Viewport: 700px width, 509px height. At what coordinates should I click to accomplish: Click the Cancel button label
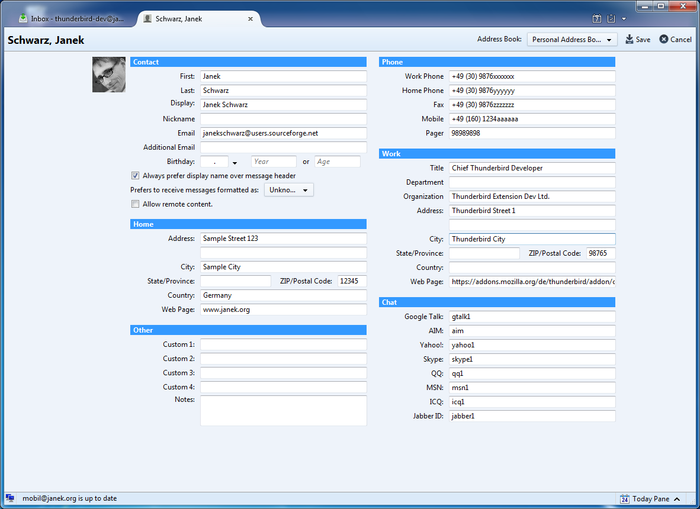(x=681, y=39)
